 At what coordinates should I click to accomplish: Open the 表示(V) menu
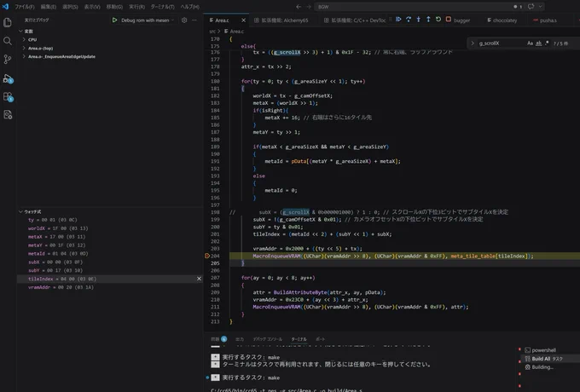pos(92,7)
